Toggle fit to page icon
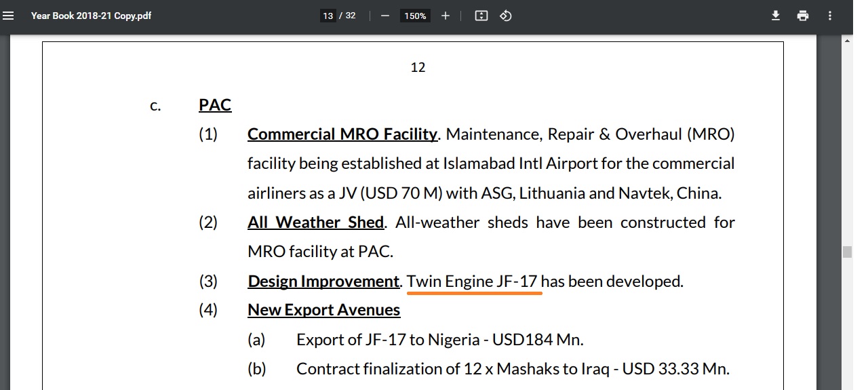 [481, 16]
